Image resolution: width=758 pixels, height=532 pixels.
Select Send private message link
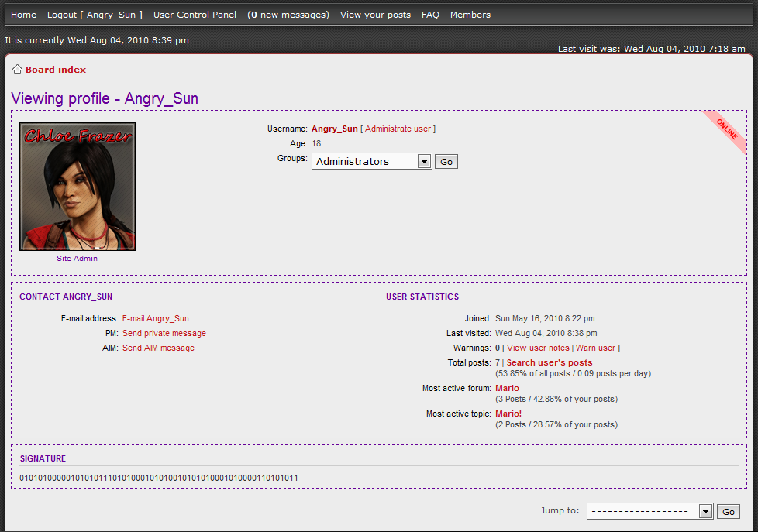pyautogui.click(x=164, y=333)
